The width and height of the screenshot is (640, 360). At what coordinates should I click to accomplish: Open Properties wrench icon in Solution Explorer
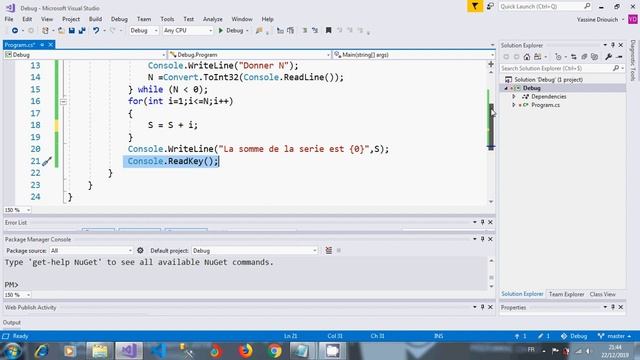[x=609, y=57]
